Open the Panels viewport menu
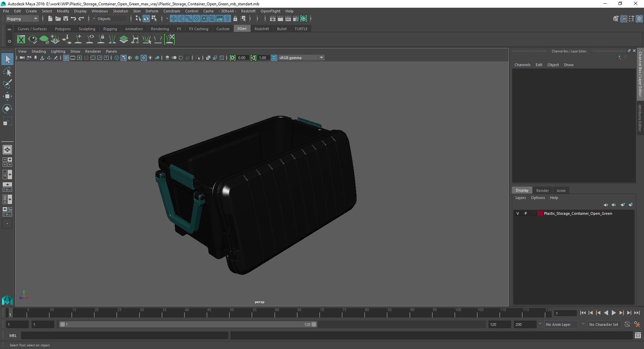This screenshot has height=349, width=644. pos(111,51)
